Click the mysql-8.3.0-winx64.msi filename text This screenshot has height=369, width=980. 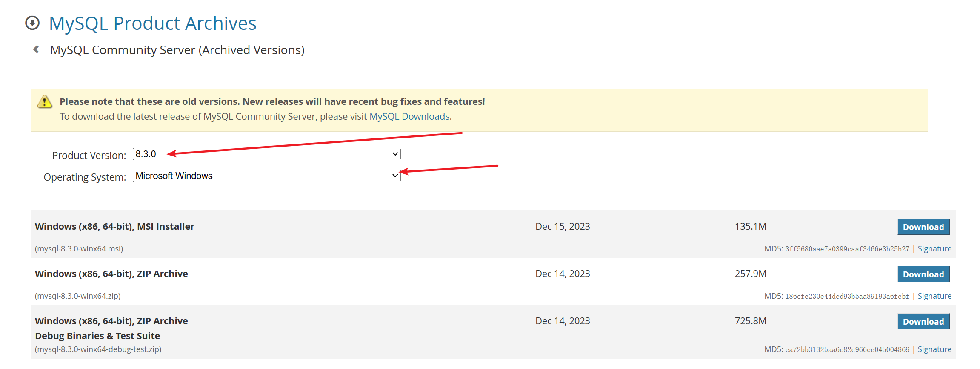click(79, 249)
